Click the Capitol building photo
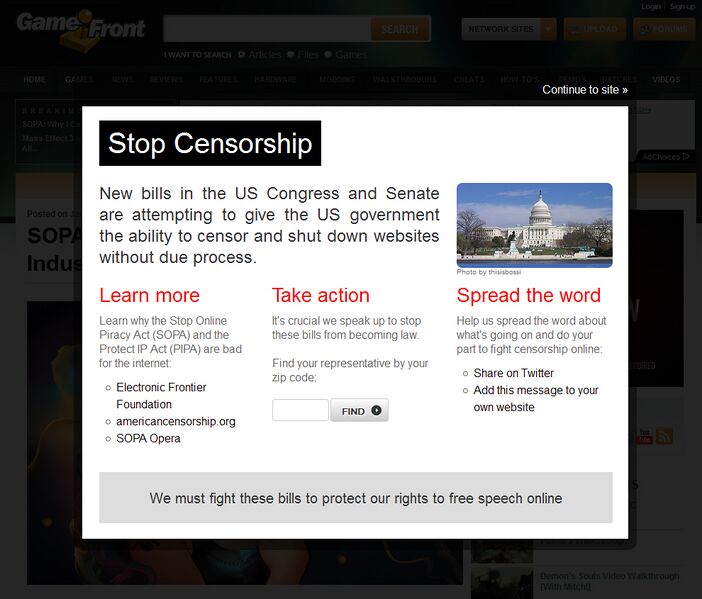702x599 pixels. (x=535, y=225)
